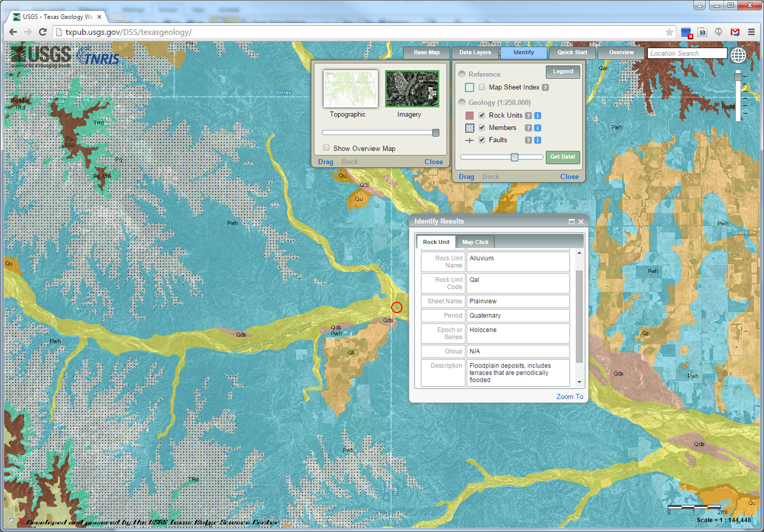764x532 pixels.
Task: Collapse the Reference group
Action: pos(462,74)
